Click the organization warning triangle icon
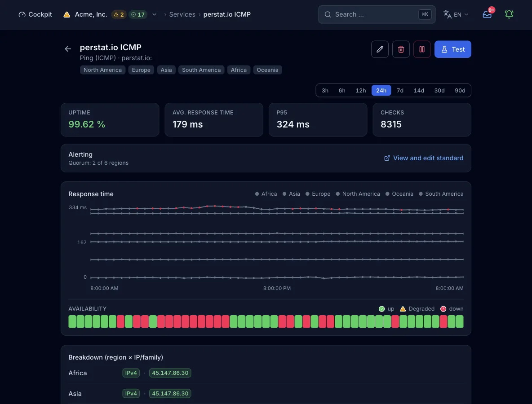 coord(67,14)
